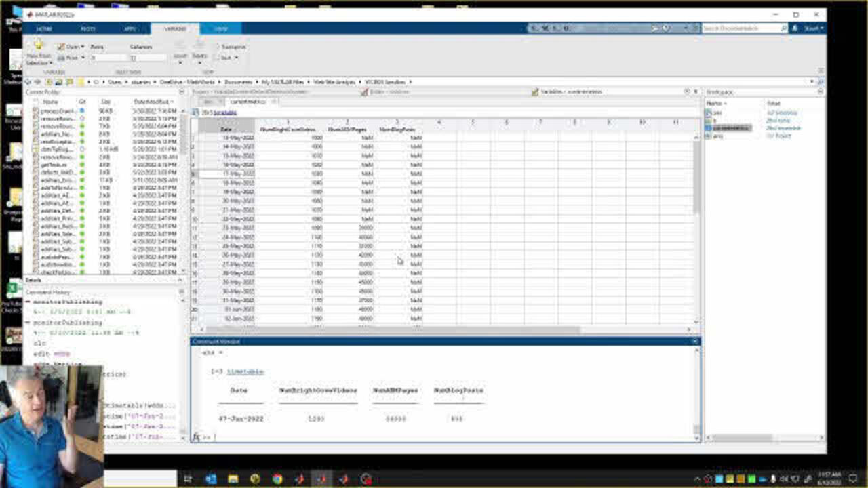Click the search magnifier icon in documentation box
Image resolution: width=868 pixels, height=488 pixels.
point(784,28)
